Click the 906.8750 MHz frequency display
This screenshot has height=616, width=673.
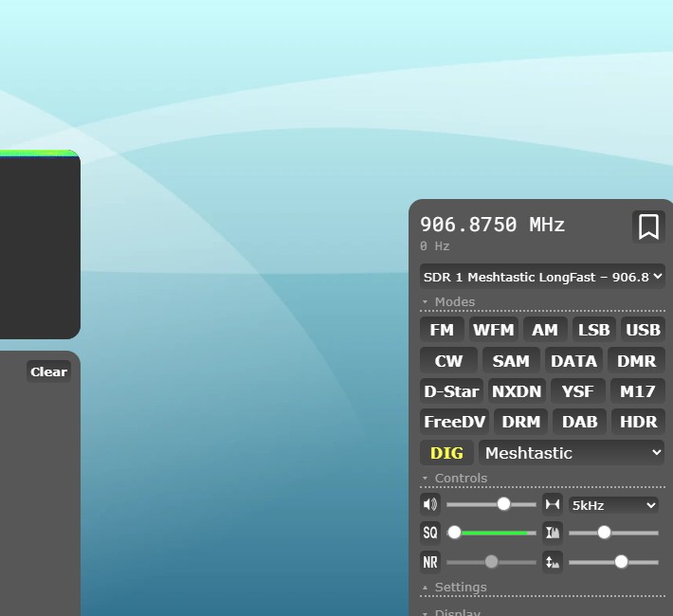(x=492, y=225)
